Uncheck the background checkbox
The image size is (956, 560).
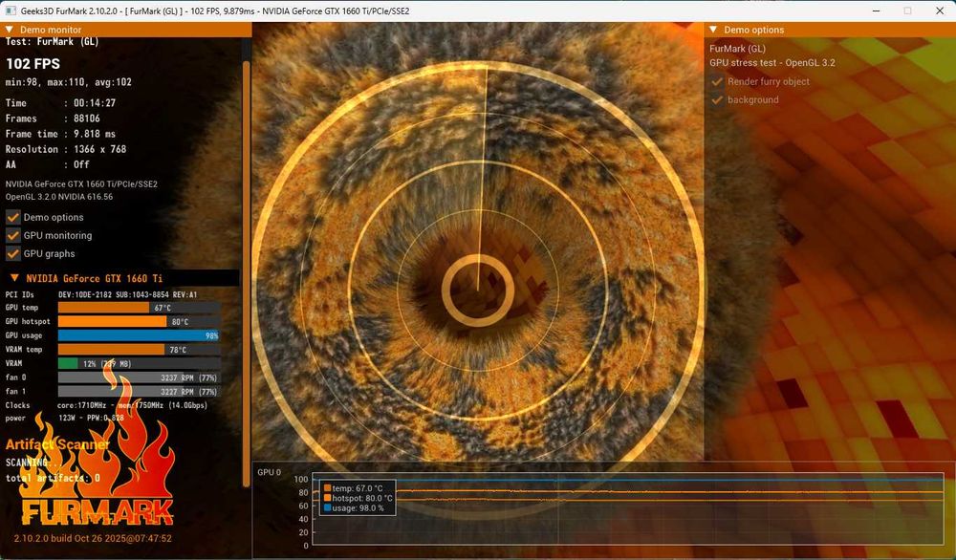click(x=717, y=100)
